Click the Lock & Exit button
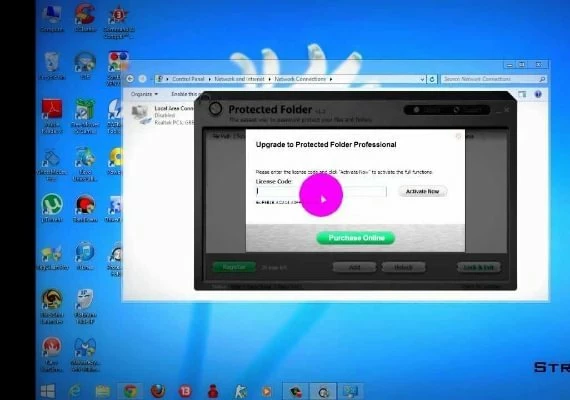This screenshot has width=570, height=400. (478, 268)
